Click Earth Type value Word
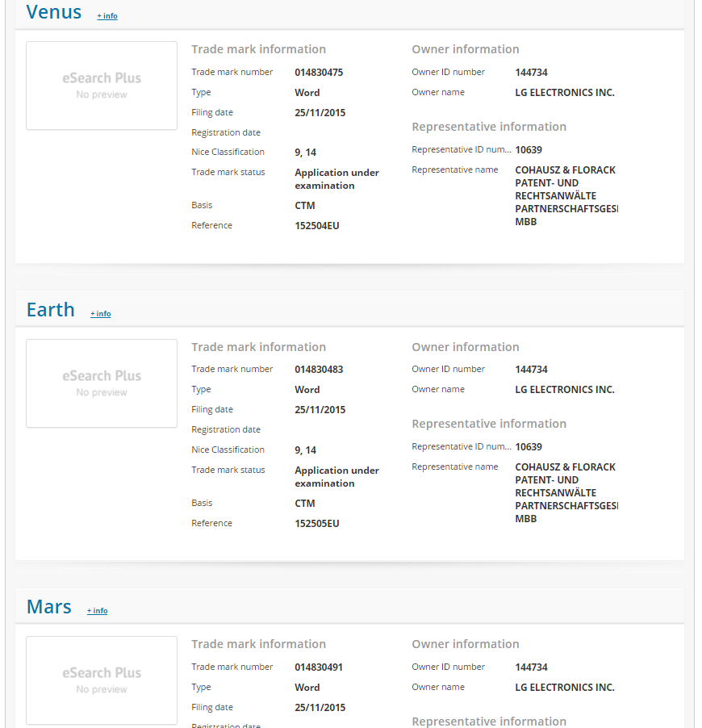 click(307, 390)
